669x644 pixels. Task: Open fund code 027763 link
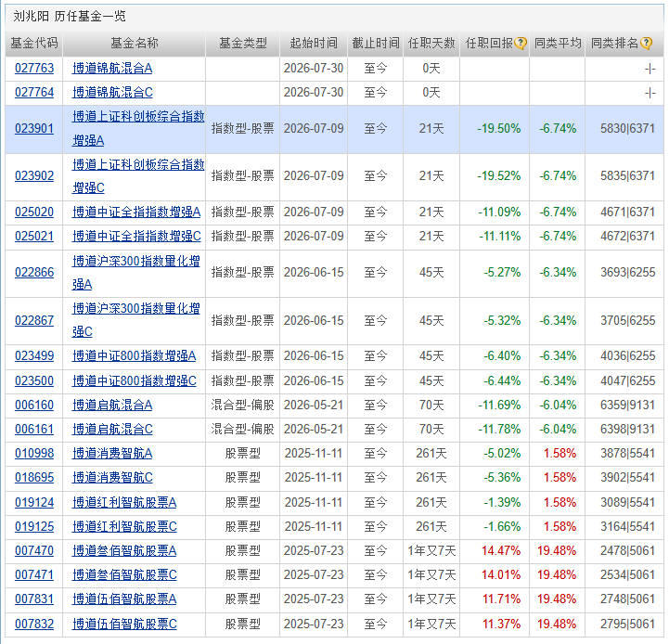34,69
